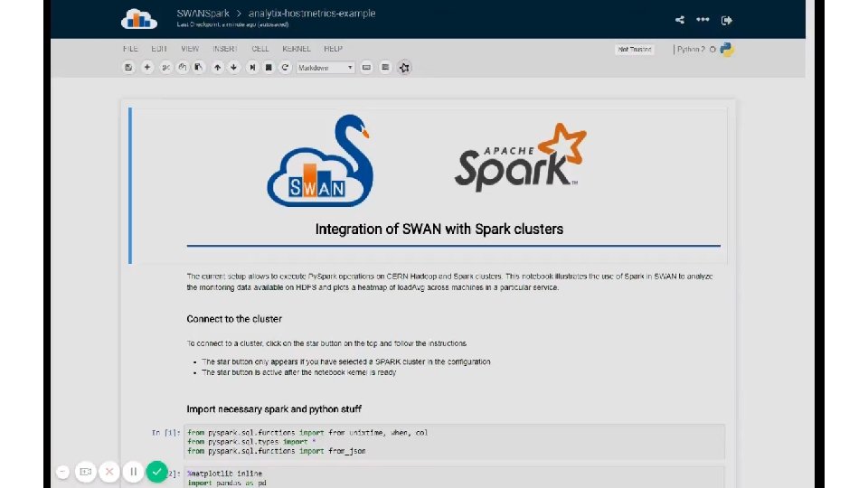Click the analytix-hostmetrics-example notebook title

(312, 14)
